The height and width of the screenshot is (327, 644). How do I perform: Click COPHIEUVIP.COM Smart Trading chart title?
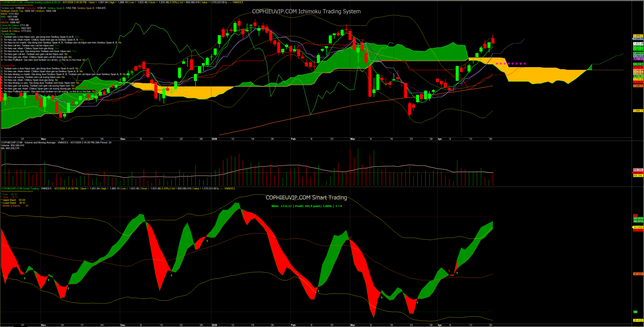tap(306, 198)
